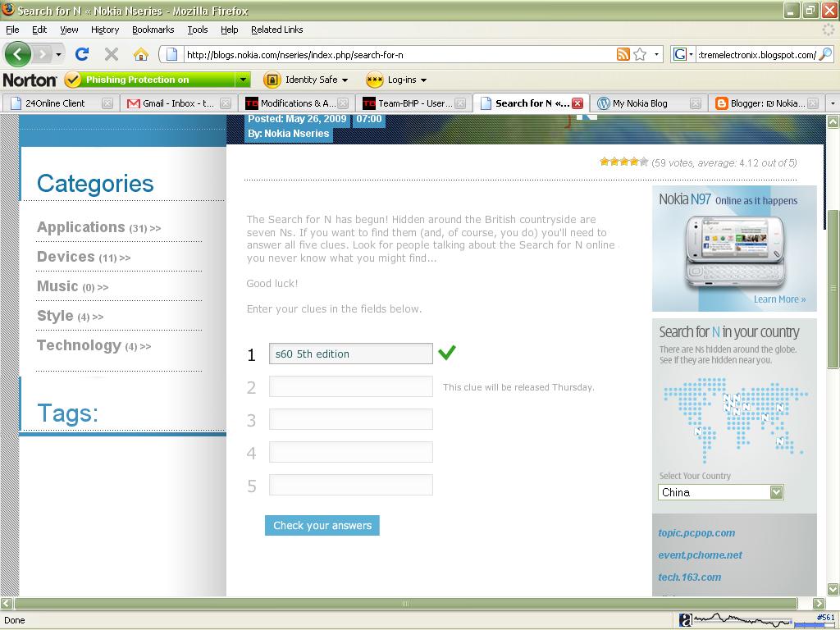Open the History menu
Image resolution: width=840 pixels, height=630 pixels.
click(x=105, y=30)
